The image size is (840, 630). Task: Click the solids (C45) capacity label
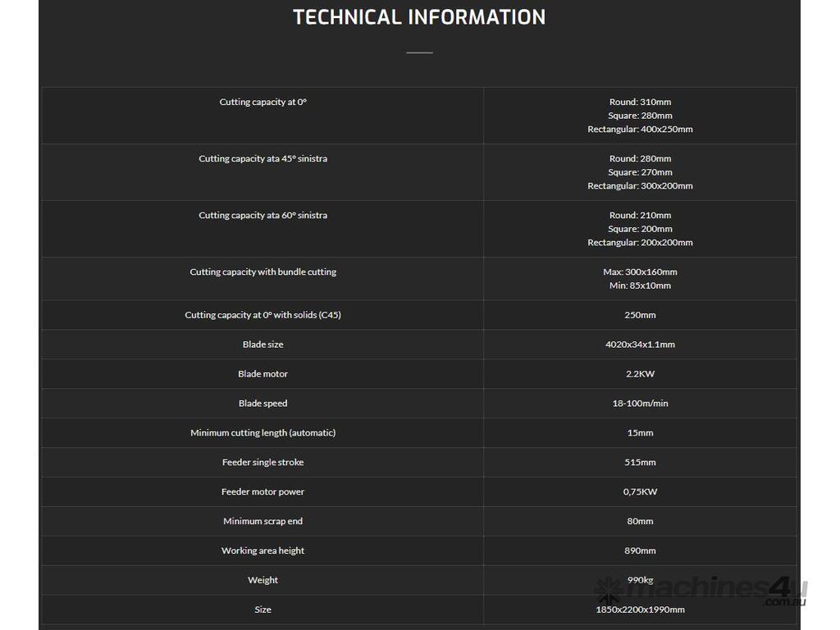[262, 315]
